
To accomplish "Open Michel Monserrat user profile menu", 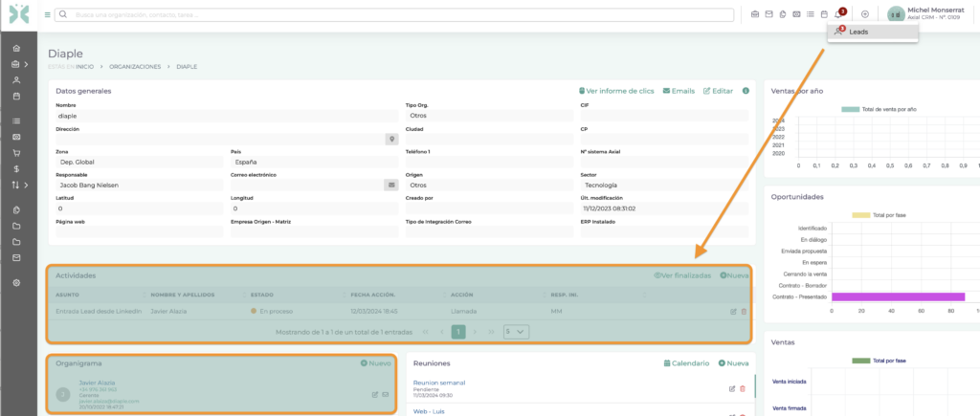I will [924, 13].
